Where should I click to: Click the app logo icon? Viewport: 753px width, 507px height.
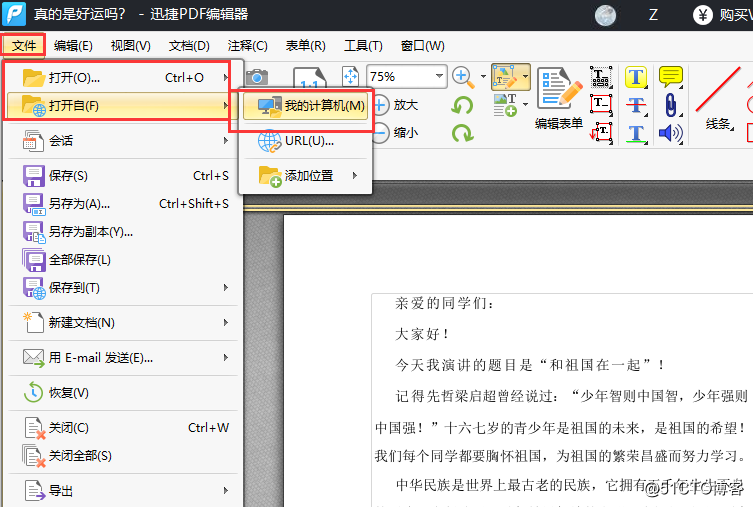[x=14, y=13]
